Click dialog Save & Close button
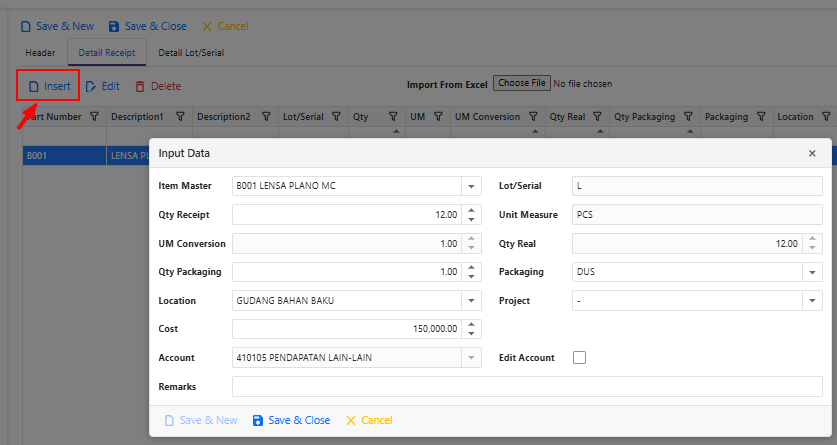This screenshot has height=445, width=837. click(x=291, y=420)
